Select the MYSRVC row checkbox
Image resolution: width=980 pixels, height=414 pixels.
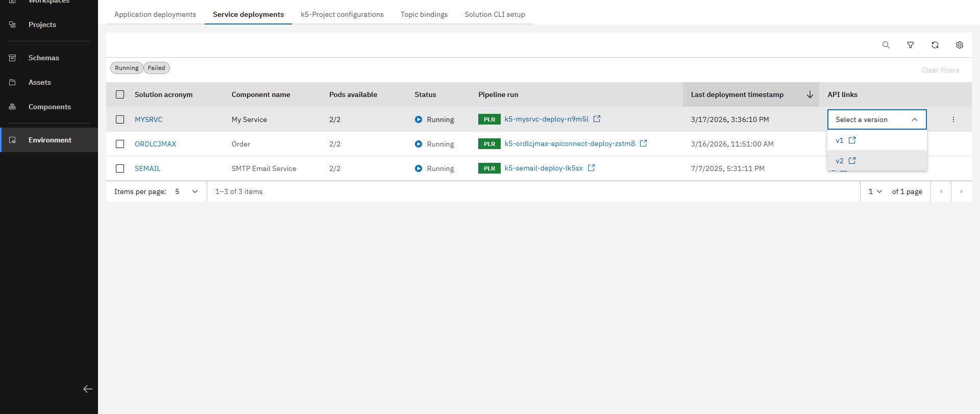(120, 119)
